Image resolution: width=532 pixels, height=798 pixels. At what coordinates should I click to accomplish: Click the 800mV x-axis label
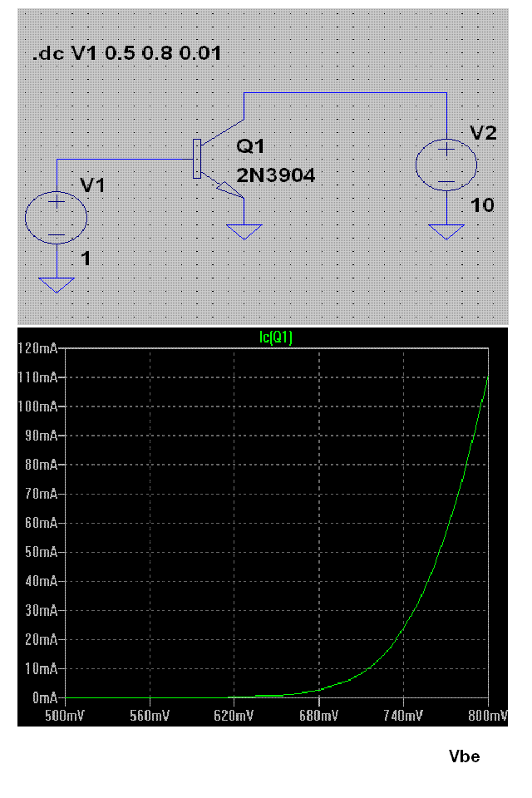(488, 716)
